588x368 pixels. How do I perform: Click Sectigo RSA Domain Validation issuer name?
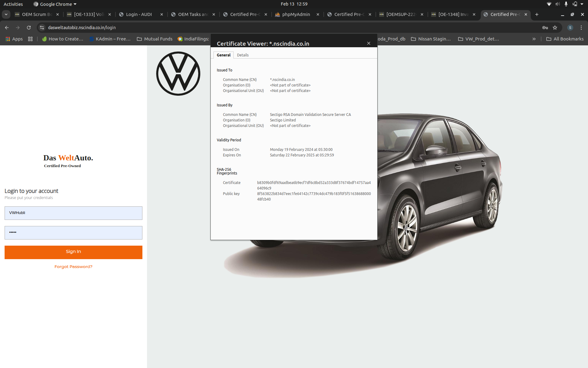310,115
